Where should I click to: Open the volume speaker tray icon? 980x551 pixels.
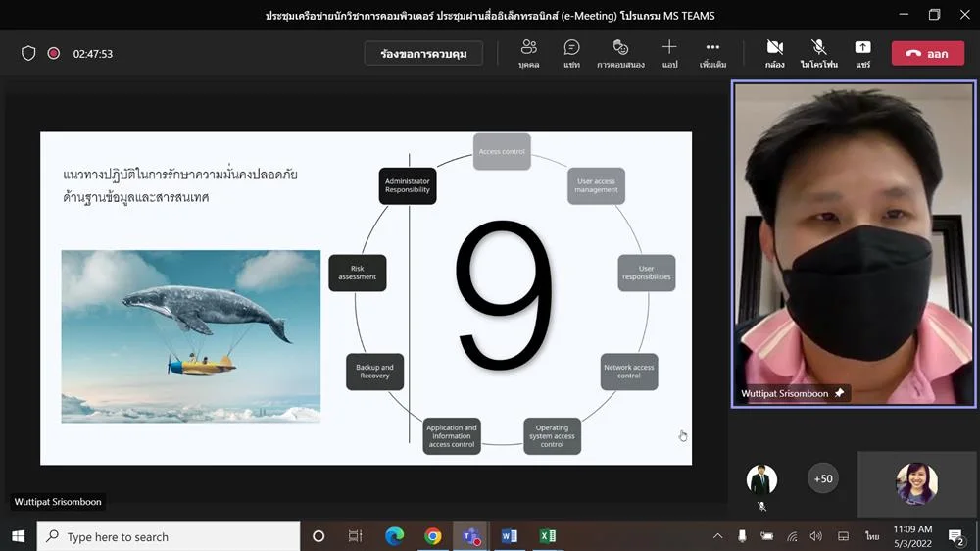(x=816, y=536)
